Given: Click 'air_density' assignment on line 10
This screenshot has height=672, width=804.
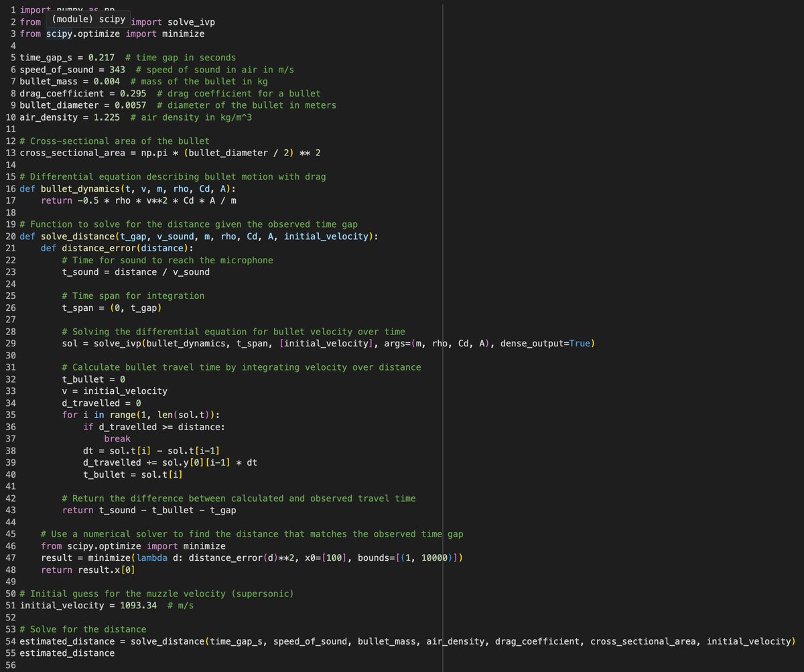Looking at the screenshot, I should pyautogui.click(x=49, y=117).
